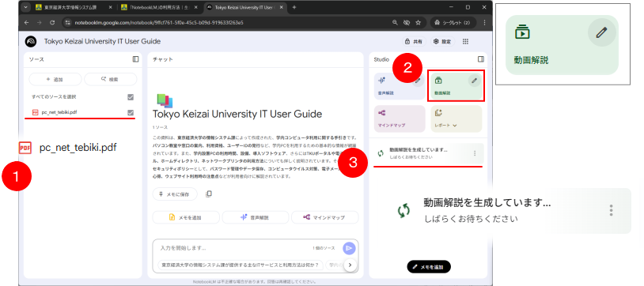Open three-dot menu of generating item in Studio panel

[x=475, y=153]
